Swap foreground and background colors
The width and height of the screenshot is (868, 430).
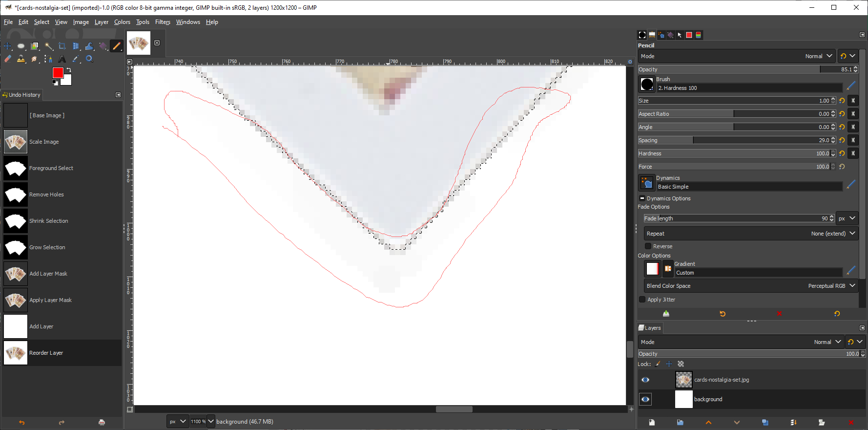[x=69, y=70]
